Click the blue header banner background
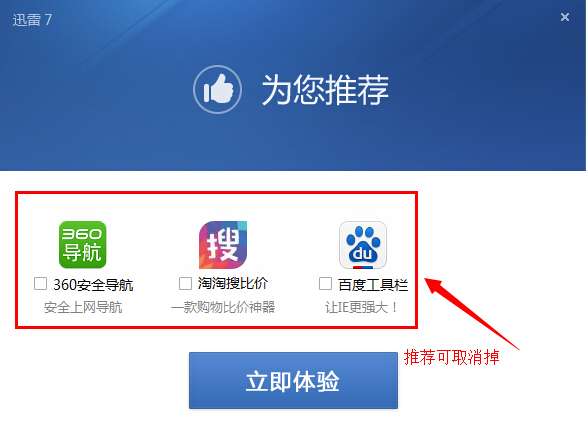The width and height of the screenshot is (588, 445). pos(292,142)
